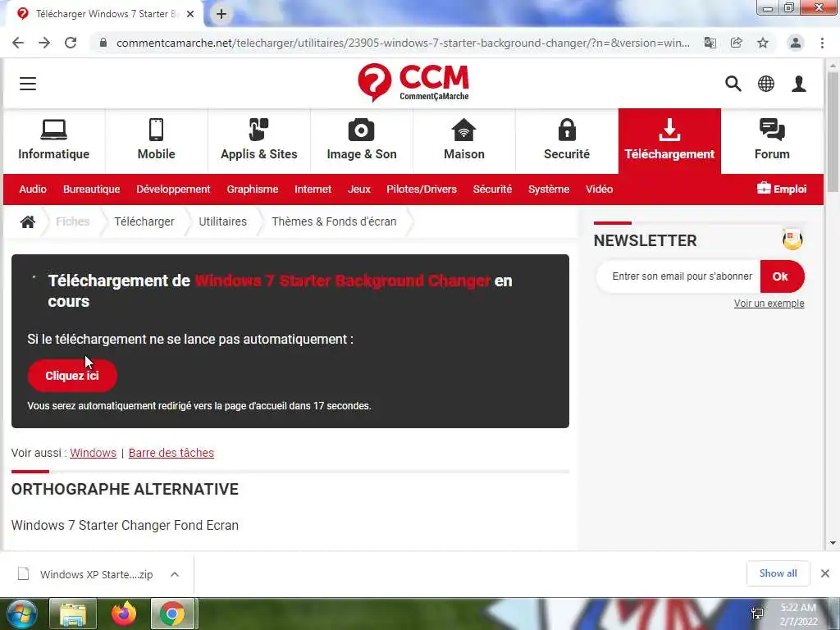Click the CCM CommentÇaMarche logo
Viewport: 840px width, 630px height.
[x=413, y=83]
